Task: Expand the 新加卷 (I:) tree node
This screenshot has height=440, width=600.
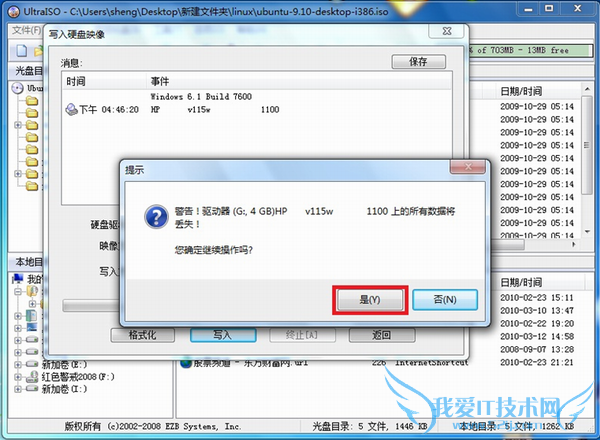Action: [18, 389]
